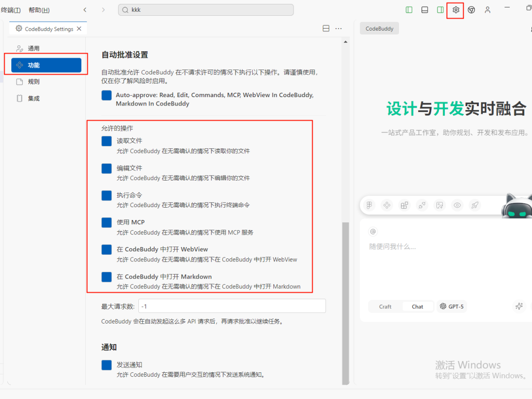The height and width of the screenshot is (399, 532).
Task: Click the split editor layout icon
Action: pos(326,29)
